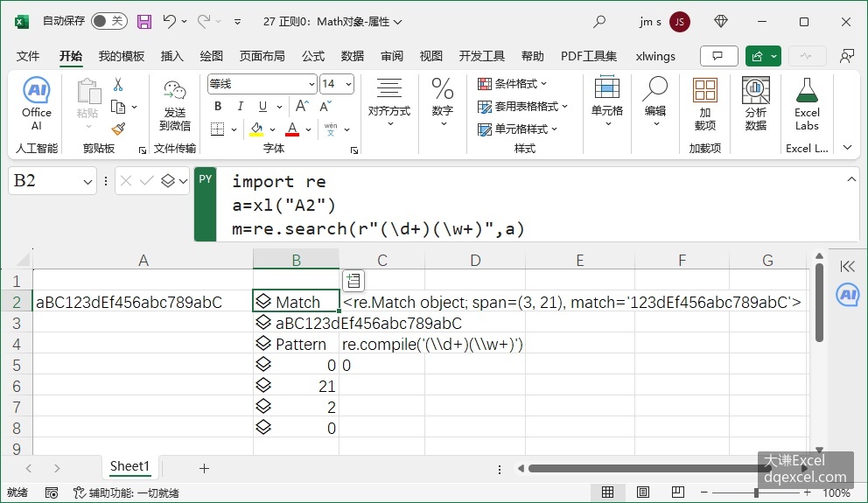This screenshot has width=868, height=503.
Task: Toggle Underline formatting
Action: (263, 106)
